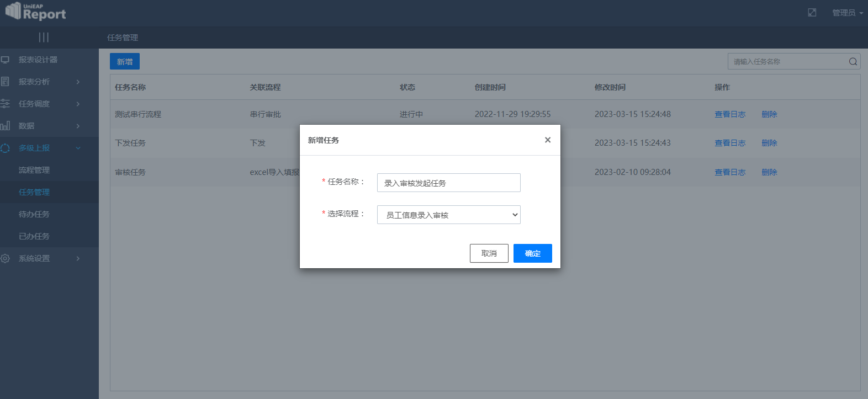This screenshot has width=868, height=399.
Task: View log for 测试串行流程
Action: (730, 114)
